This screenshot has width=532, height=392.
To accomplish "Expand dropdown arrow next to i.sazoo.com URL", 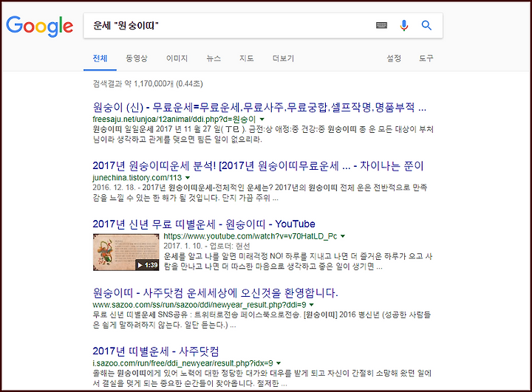I will click(279, 363).
